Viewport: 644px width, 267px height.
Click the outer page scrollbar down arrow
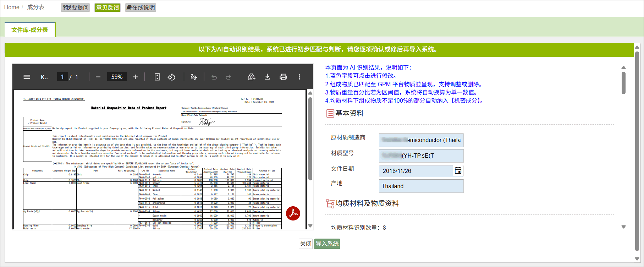pos(637,259)
